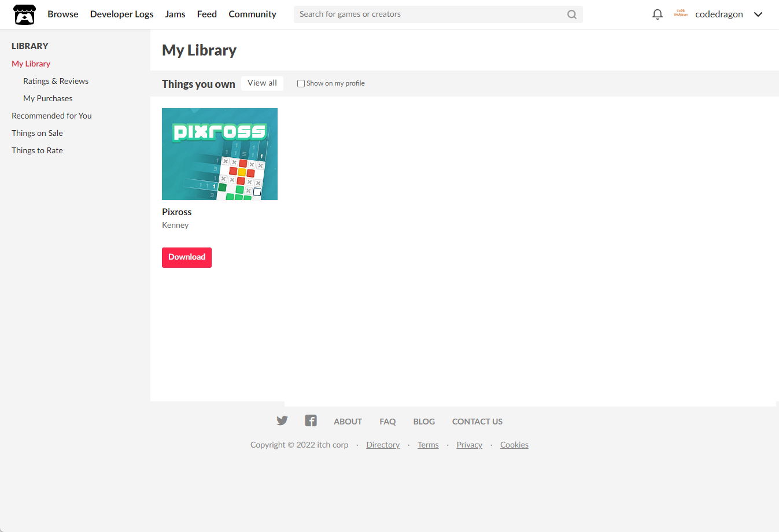Click the codedragon avatar image

click(x=681, y=14)
